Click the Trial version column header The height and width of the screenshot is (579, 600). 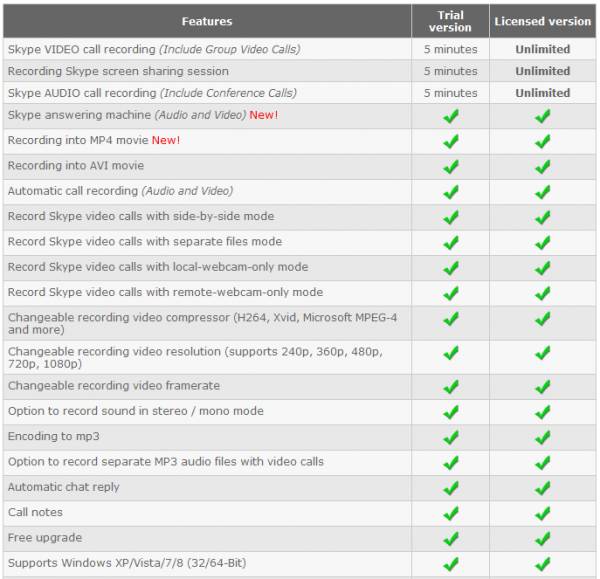(450, 21)
